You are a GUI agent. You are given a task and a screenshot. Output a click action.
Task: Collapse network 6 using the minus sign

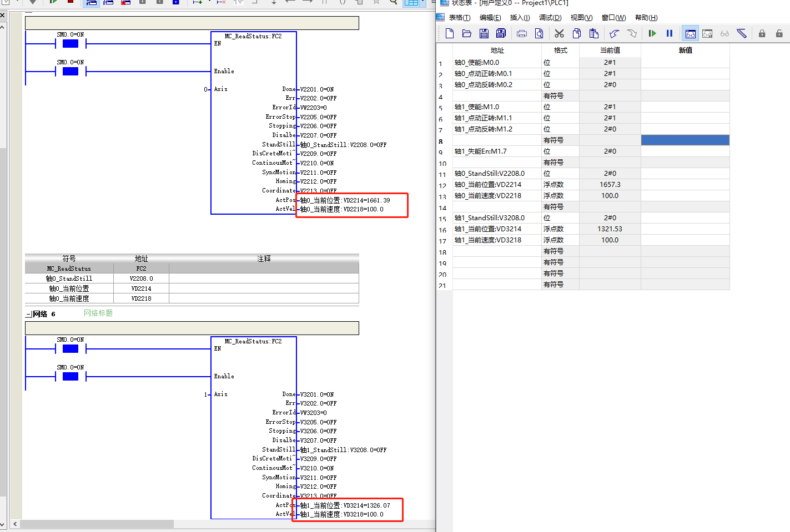(x=28, y=315)
